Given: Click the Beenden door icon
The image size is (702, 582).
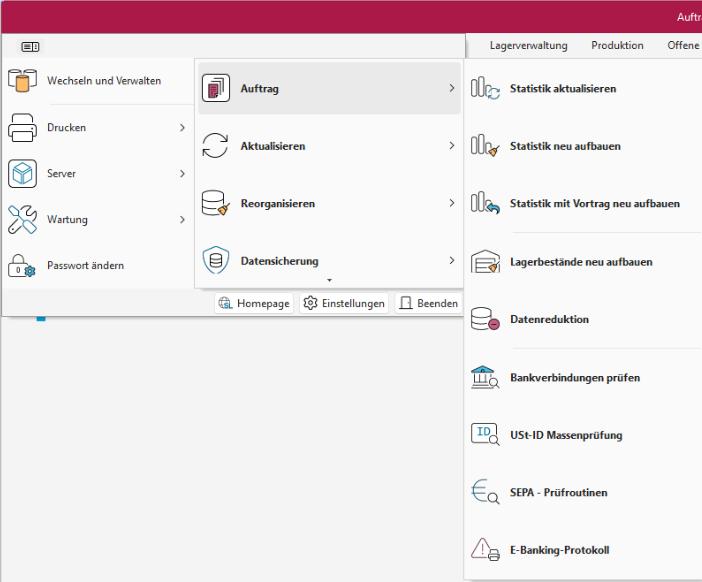Looking at the screenshot, I should (406, 303).
